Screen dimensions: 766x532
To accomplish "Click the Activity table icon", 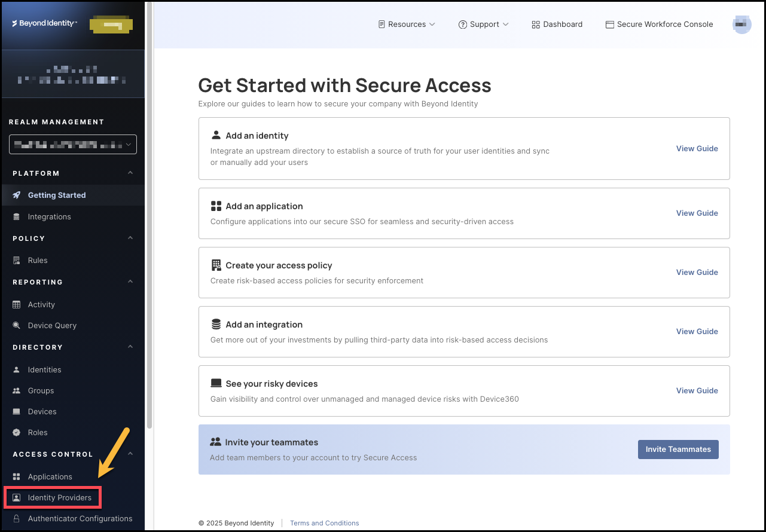I will tap(17, 305).
